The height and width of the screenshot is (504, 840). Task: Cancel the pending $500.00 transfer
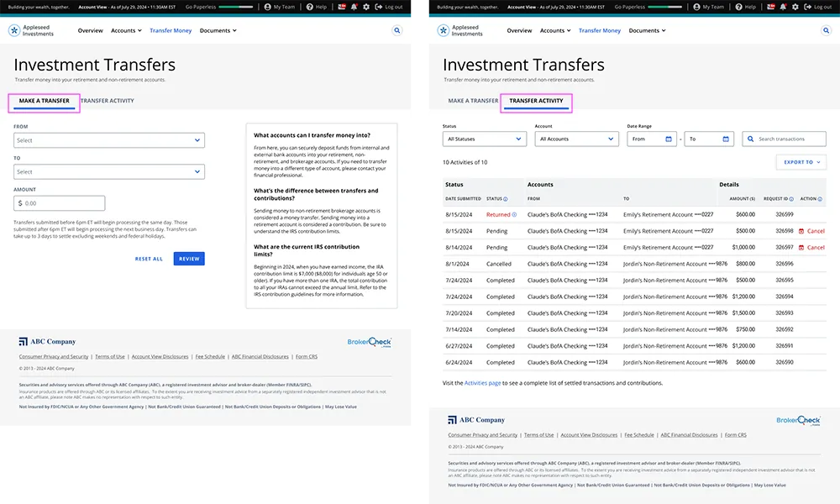pos(811,231)
